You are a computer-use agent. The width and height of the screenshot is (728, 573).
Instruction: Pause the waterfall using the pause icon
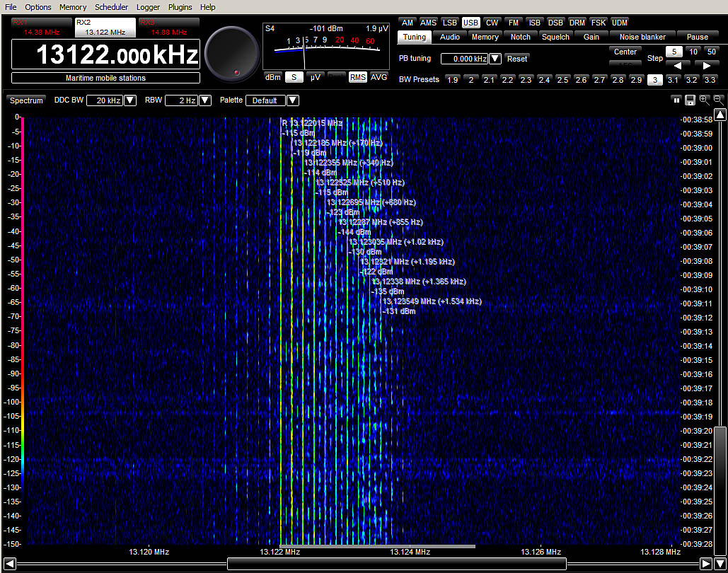pyautogui.click(x=676, y=100)
